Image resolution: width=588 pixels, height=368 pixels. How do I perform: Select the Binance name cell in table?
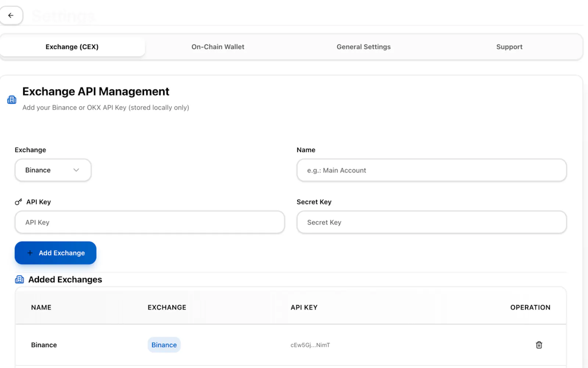pyautogui.click(x=44, y=345)
